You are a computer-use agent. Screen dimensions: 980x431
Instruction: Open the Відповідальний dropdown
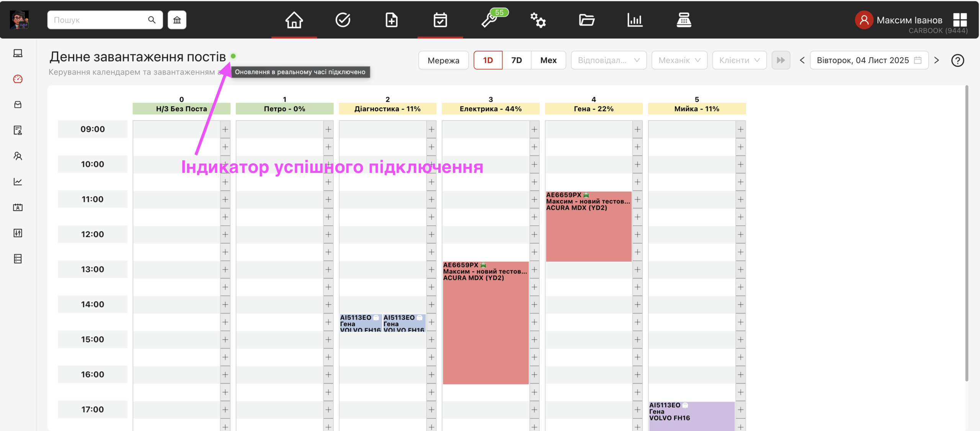click(x=608, y=60)
